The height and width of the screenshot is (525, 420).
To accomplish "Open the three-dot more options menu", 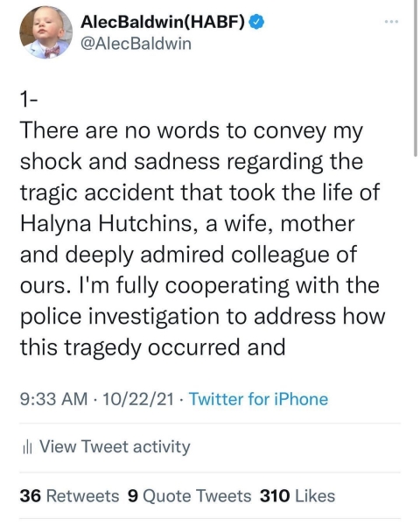I will pyautogui.click(x=391, y=22).
